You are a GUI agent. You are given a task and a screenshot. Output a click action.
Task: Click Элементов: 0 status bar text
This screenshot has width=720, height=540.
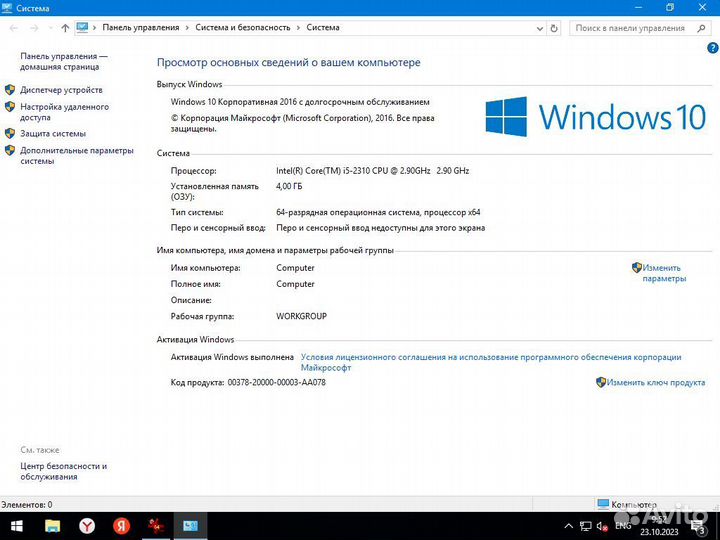click(27, 505)
